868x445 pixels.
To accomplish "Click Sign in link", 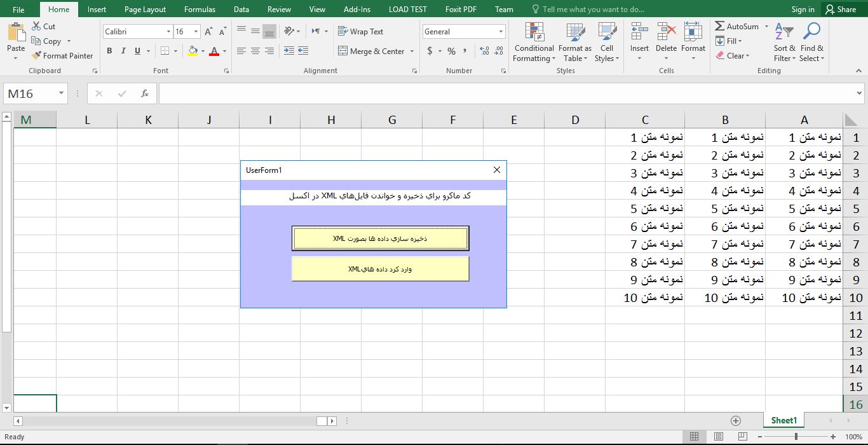I will pos(803,10).
